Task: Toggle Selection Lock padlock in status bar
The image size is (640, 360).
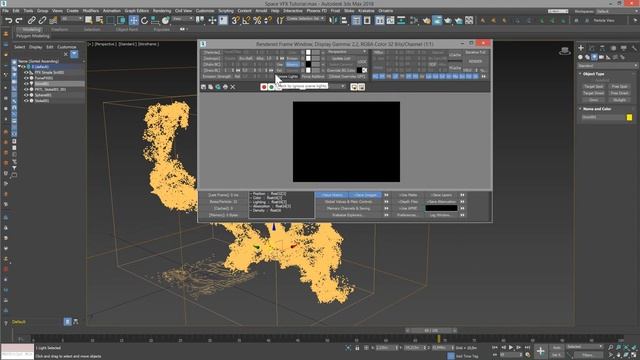Action: tap(357, 348)
